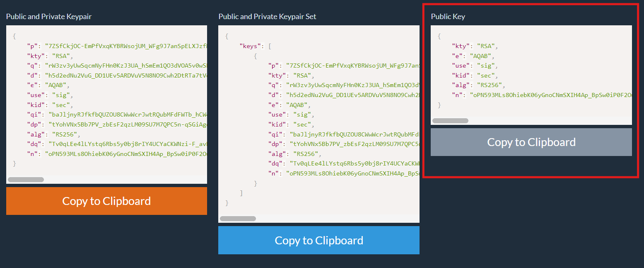The width and height of the screenshot is (644, 268).
Task: Click the orange Copy to Clipboard button
Action: (106, 201)
